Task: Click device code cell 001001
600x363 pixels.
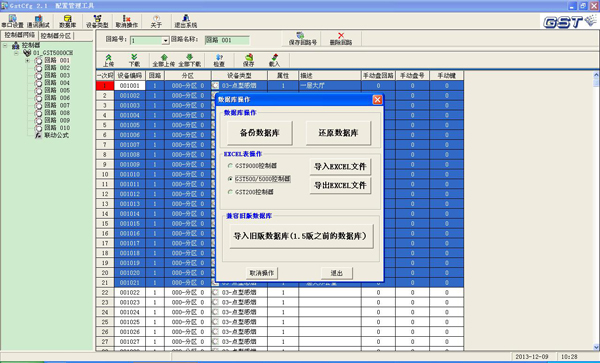Action: (x=130, y=86)
